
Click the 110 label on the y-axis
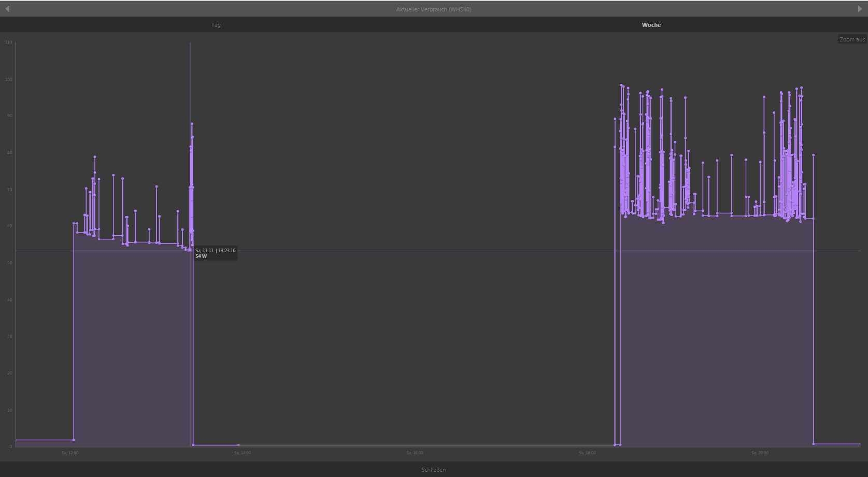(x=8, y=42)
